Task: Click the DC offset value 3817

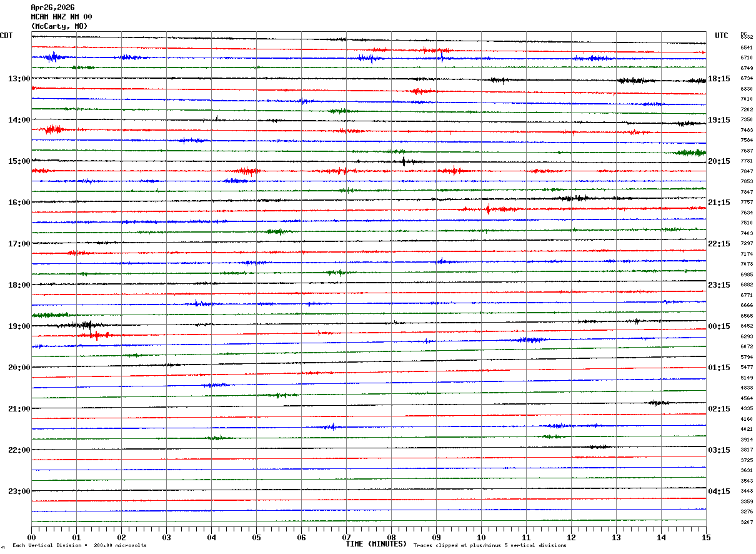Action: click(x=747, y=450)
